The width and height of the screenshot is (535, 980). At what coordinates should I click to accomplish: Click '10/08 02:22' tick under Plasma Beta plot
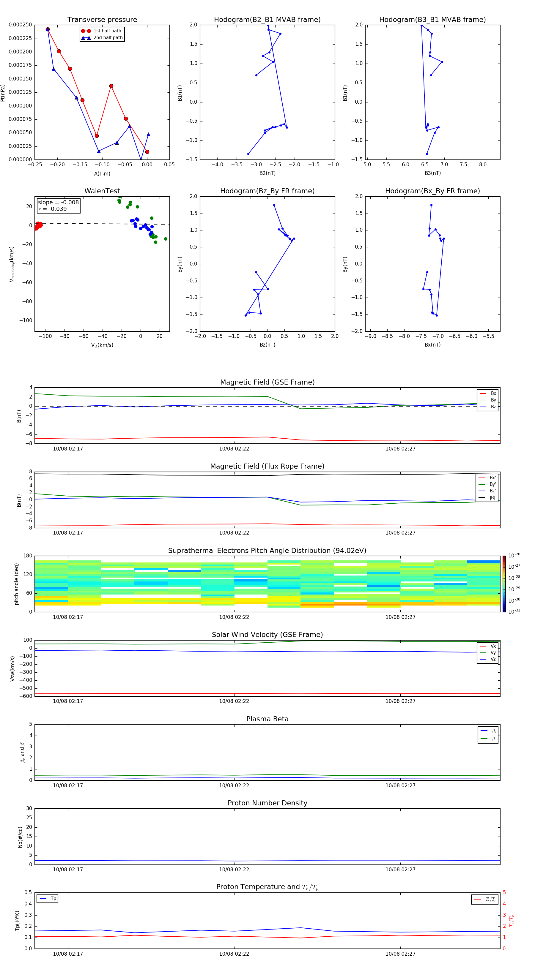pyautogui.click(x=234, y=785)
